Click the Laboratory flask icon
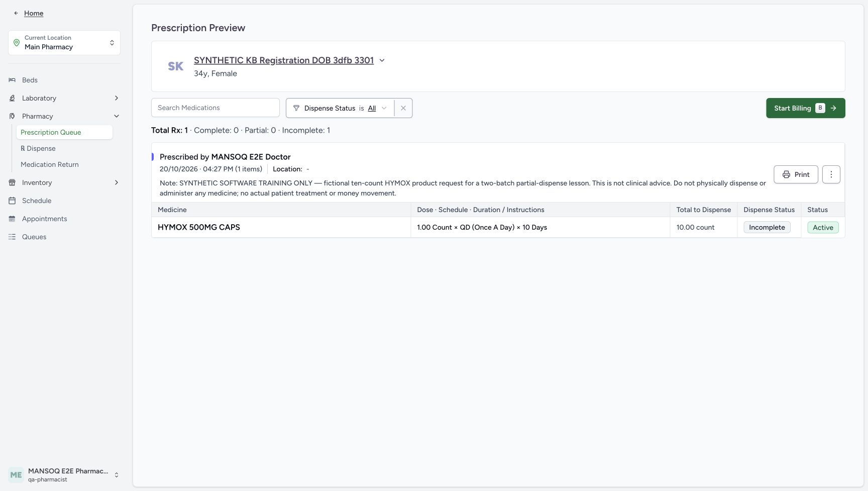This screenshot has height=491, width=868. (12, 98)
